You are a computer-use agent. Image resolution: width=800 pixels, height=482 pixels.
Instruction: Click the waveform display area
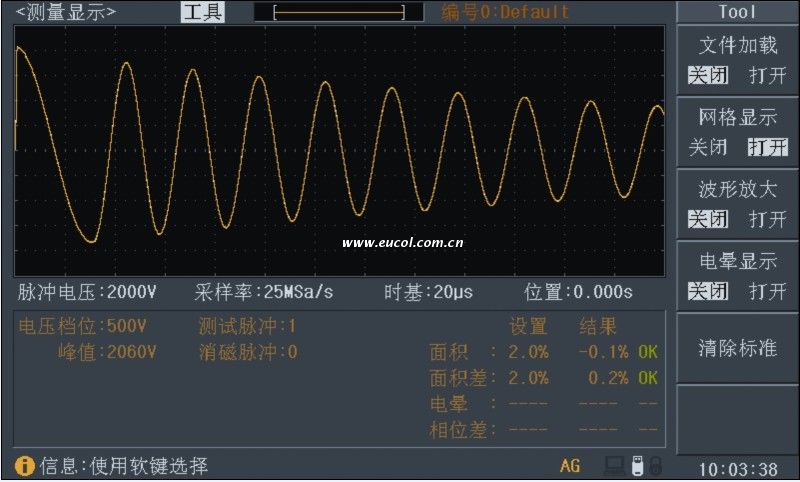(x=339, y=151)
